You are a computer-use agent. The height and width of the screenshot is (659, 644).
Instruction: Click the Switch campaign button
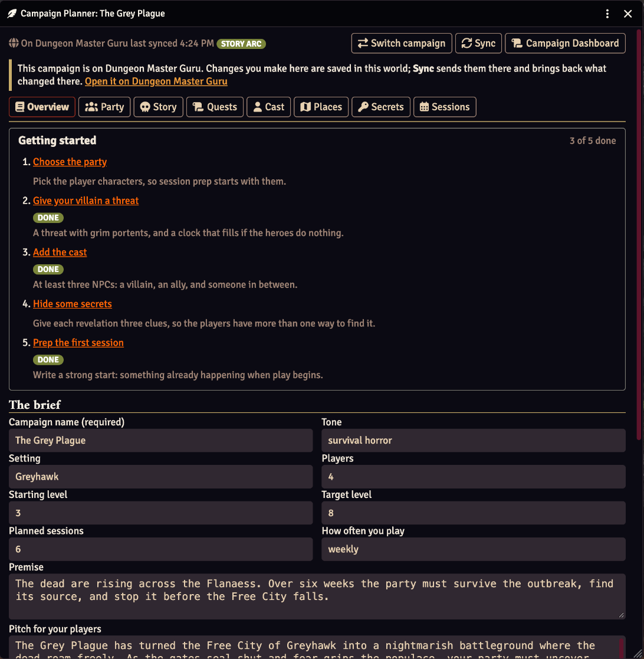coord(401,43)
